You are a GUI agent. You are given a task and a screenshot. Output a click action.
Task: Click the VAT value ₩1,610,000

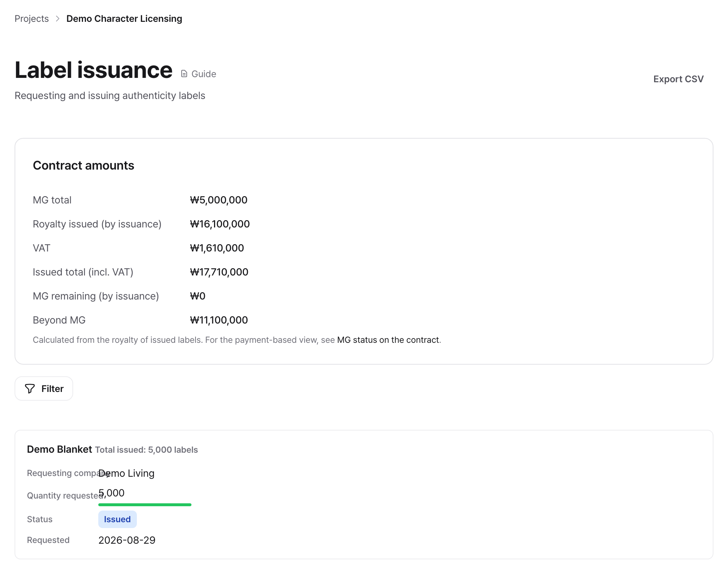pyautogui.click(x=217, y=248)
